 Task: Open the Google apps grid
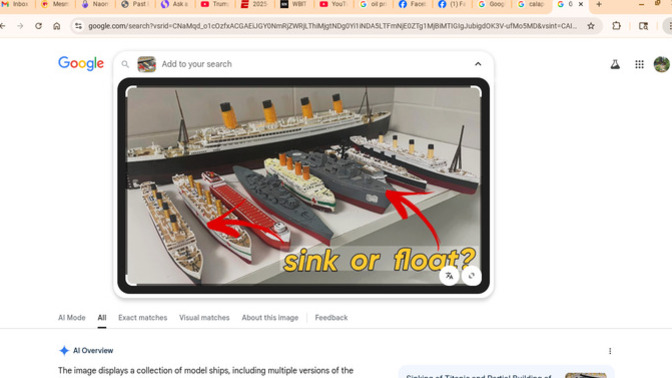click(639, 64)
